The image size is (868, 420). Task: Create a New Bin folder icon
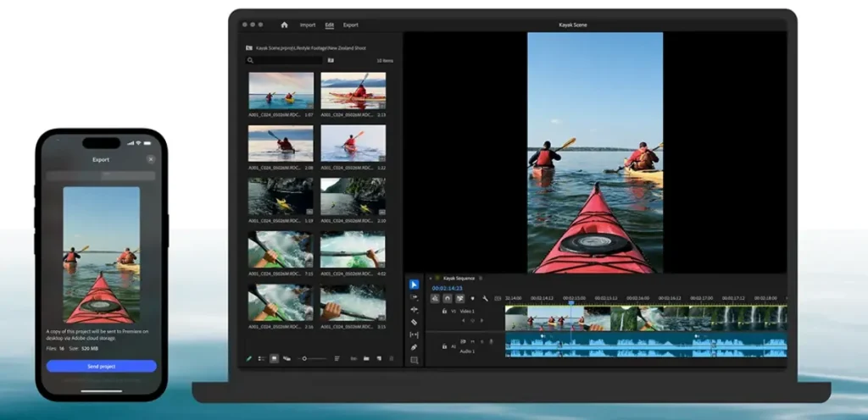click(366, 359)
